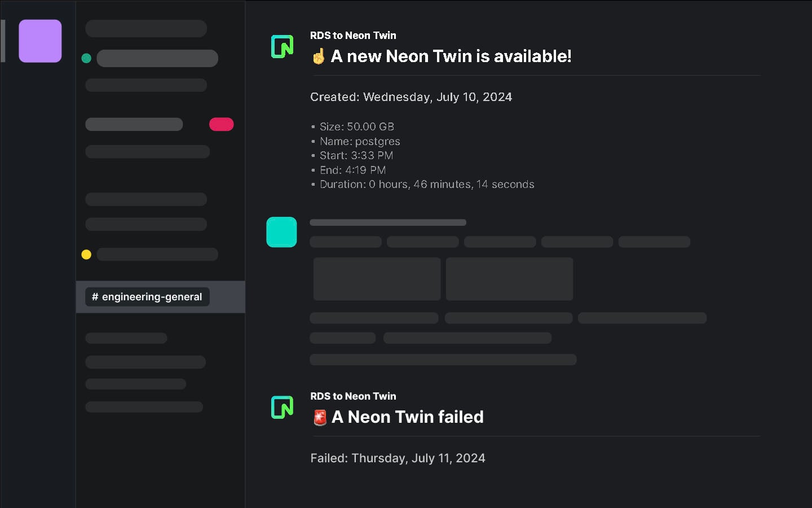Click the teal square user avatar
812x508 pixels.
click(x=281, y=232)
